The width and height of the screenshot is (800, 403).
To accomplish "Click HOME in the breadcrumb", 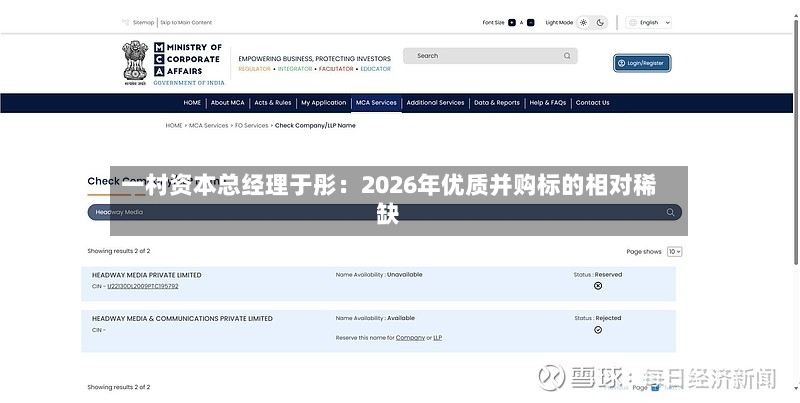I will pos(174,125).
